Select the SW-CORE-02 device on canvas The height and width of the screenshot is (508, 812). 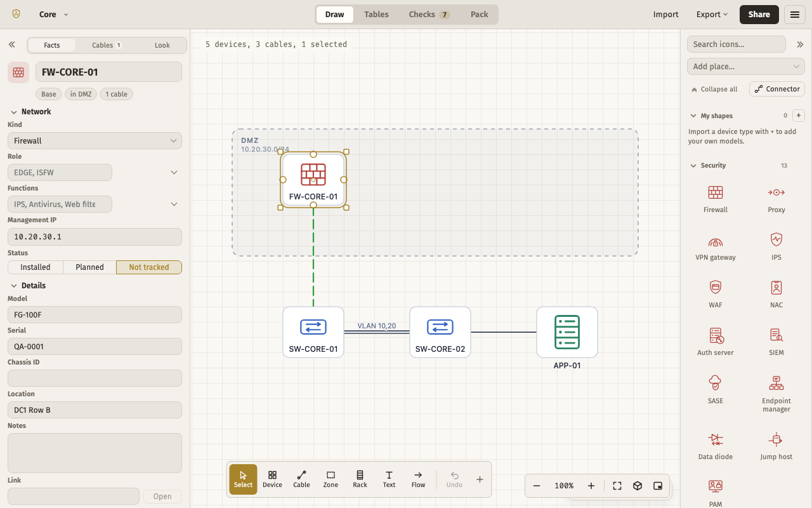[440, 332]
